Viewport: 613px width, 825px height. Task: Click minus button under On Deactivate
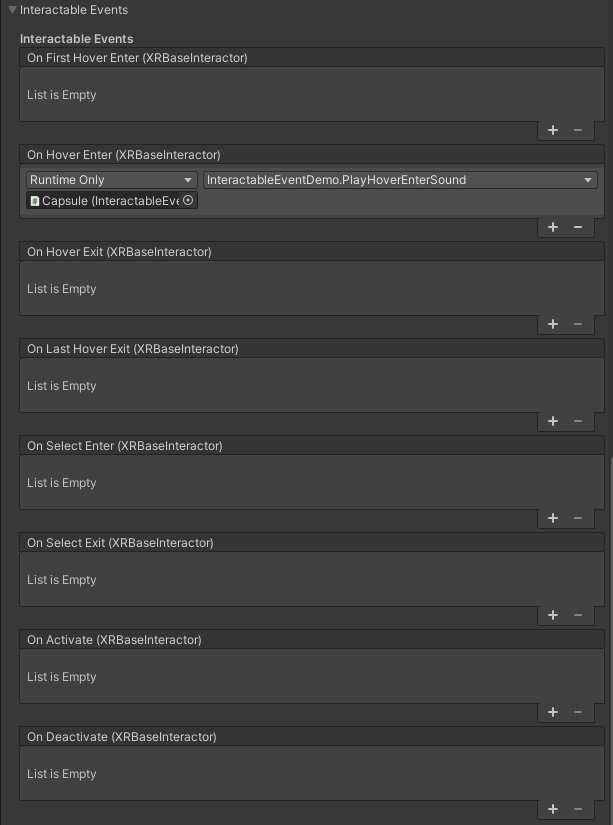click(x=578, y=809)
